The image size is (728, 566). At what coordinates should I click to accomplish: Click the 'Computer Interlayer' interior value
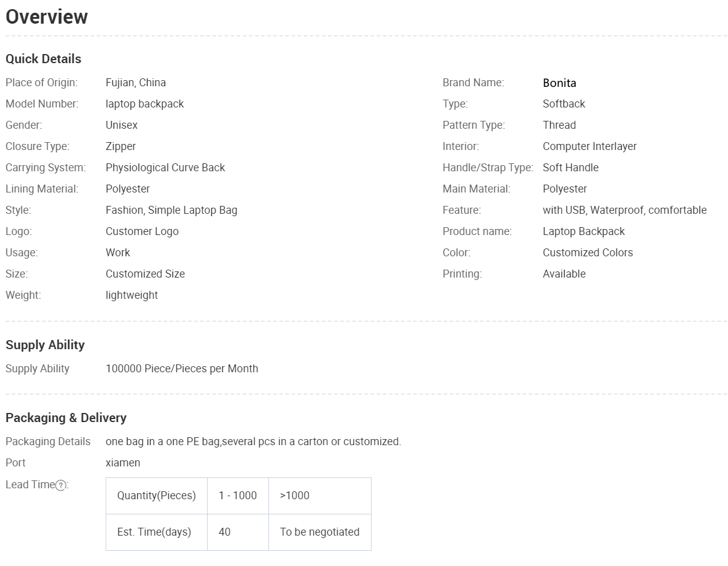(x=590, y=146)
